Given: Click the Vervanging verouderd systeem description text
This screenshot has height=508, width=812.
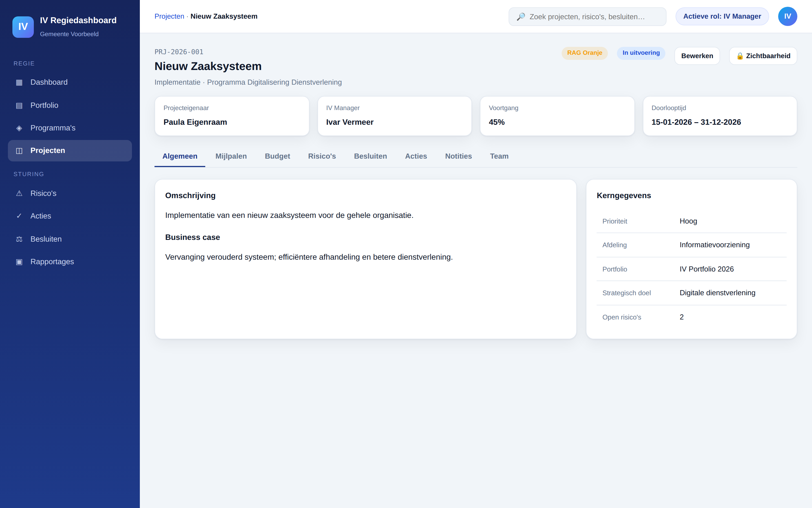Looking at the screenshot, I should [x=309, y=257].
